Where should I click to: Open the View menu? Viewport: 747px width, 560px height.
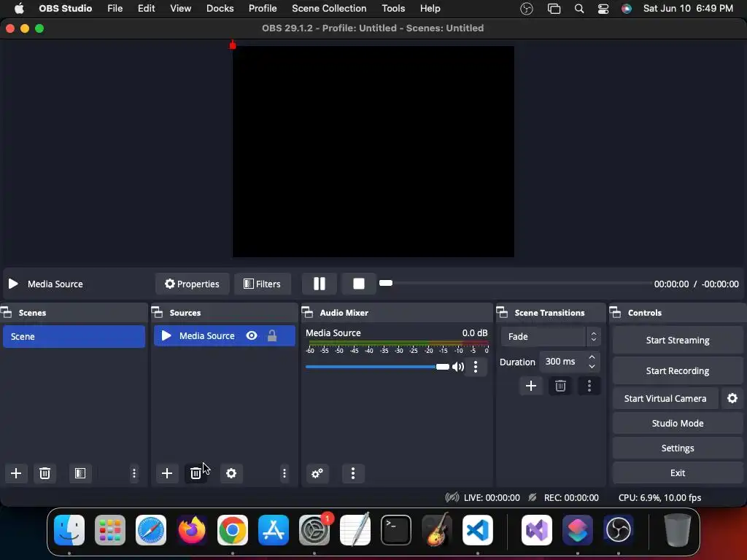coord(181,9)
